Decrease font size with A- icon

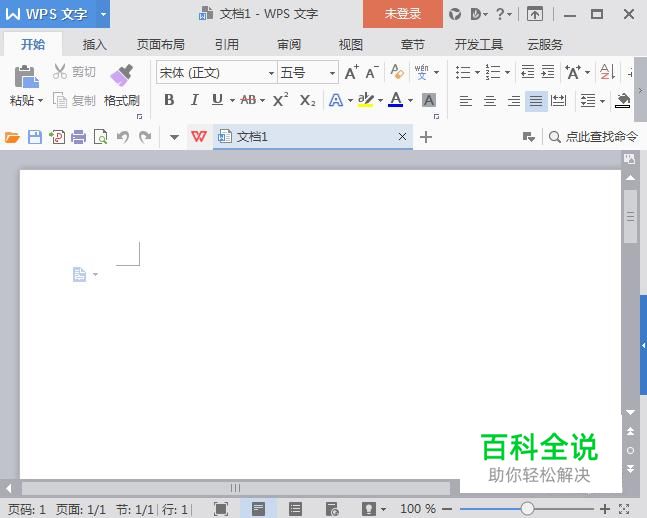(372, 73)
